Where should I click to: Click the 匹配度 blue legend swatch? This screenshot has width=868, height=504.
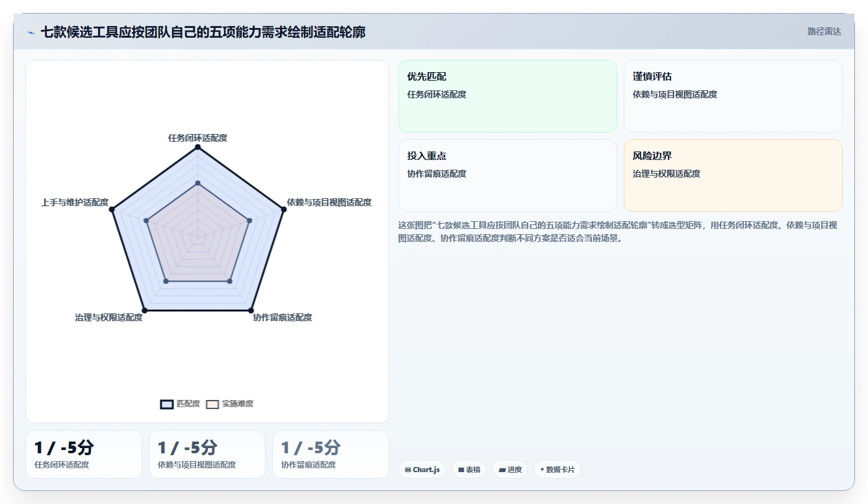coord(166,404)
